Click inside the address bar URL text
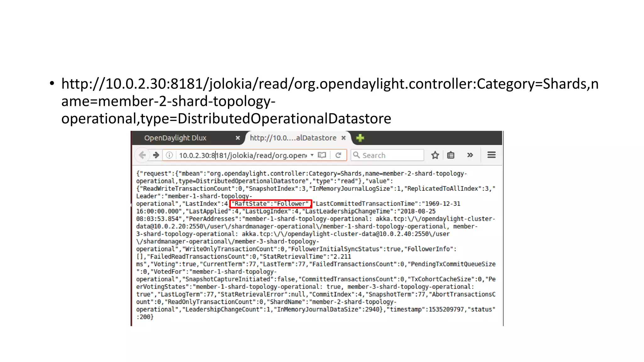Image resolution: width=644 pixels, height=362 pixels. [242, 155]
